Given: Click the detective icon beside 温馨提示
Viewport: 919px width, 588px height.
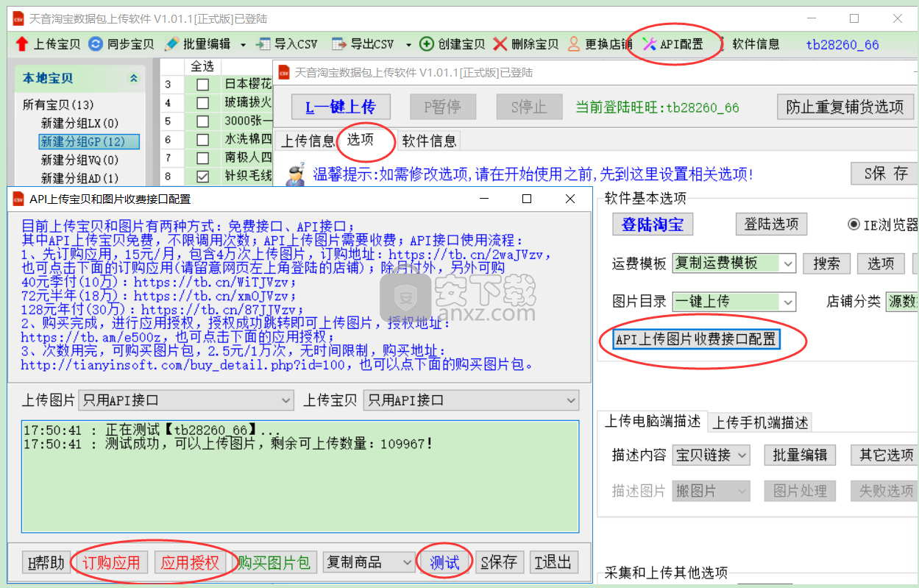Looking at the screenshot, I should coord(295,174).
